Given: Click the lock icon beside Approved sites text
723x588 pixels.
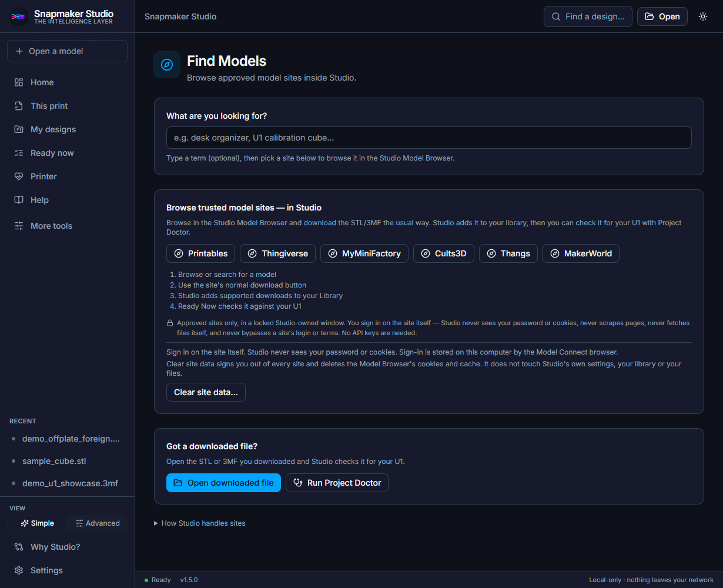Looking at the screenshot, I should [170, 323].
